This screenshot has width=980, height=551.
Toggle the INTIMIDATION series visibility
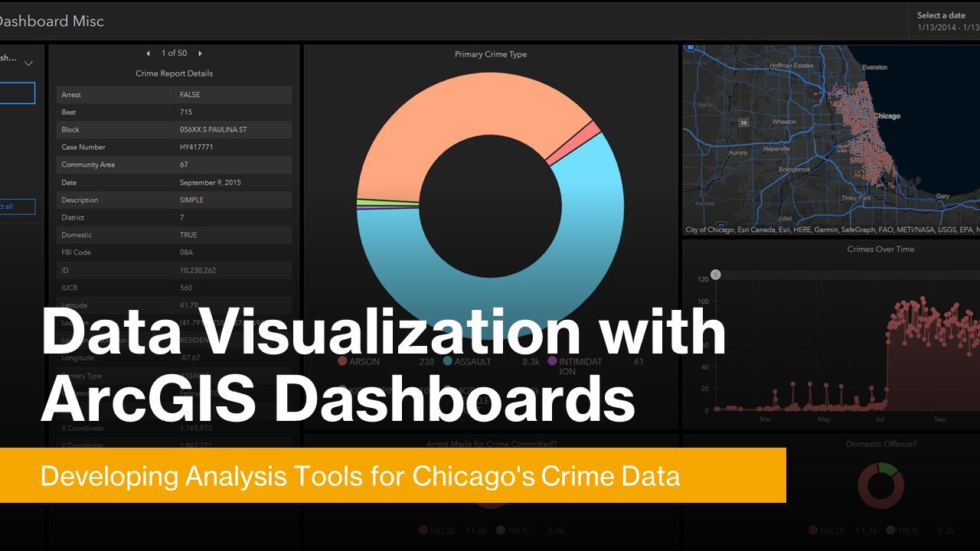(553, 361)
